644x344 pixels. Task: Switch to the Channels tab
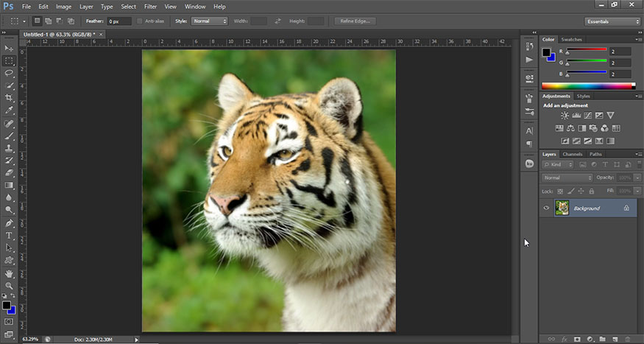573,154
